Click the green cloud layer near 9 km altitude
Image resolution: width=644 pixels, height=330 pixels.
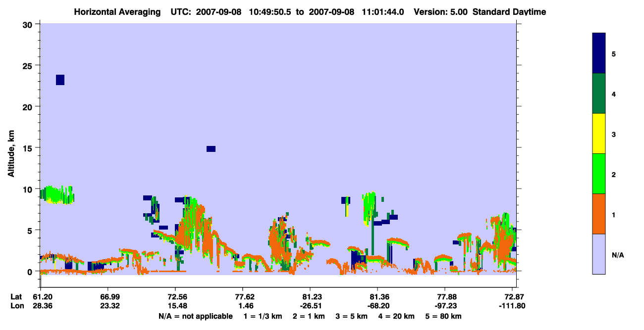57,195
